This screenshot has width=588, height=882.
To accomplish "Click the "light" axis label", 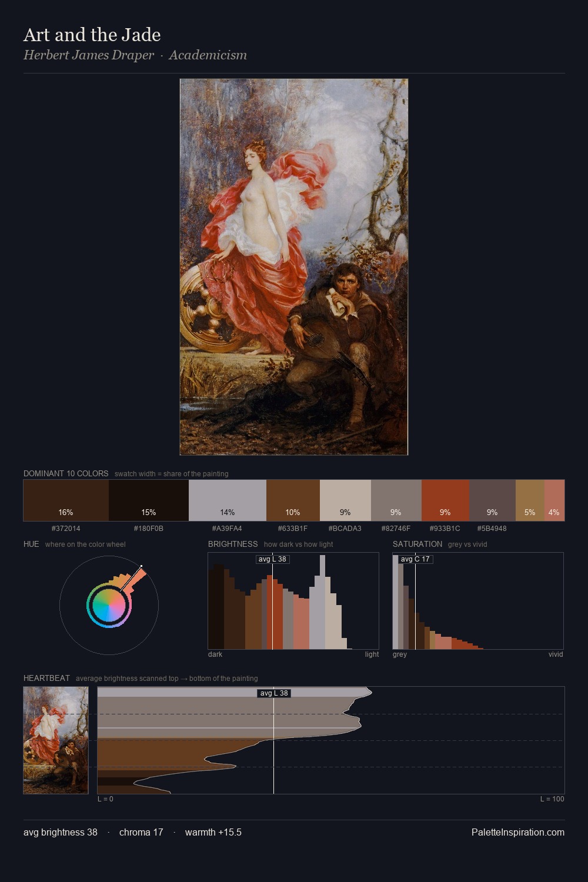I will [372, 654].
